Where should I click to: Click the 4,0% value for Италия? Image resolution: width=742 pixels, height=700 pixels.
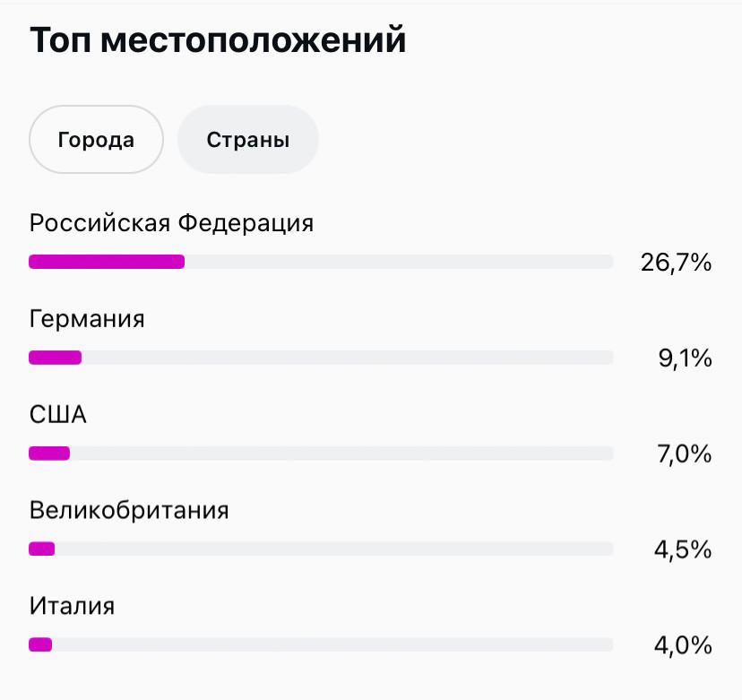tap(682, 644)
